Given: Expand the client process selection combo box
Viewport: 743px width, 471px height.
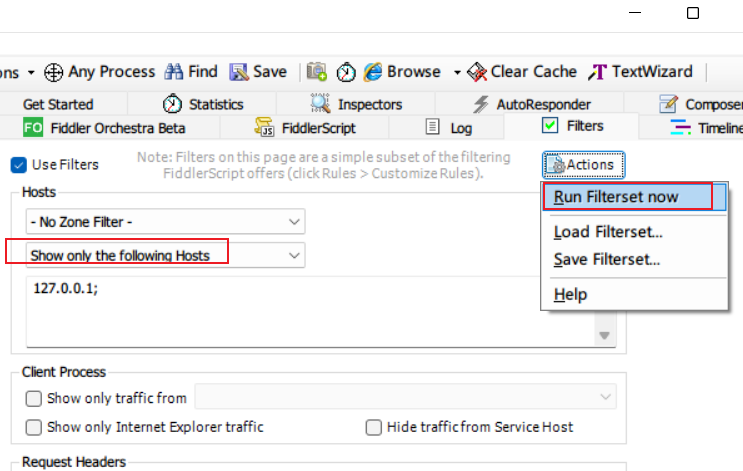Looking at the screenshot, I should (405, 398).
